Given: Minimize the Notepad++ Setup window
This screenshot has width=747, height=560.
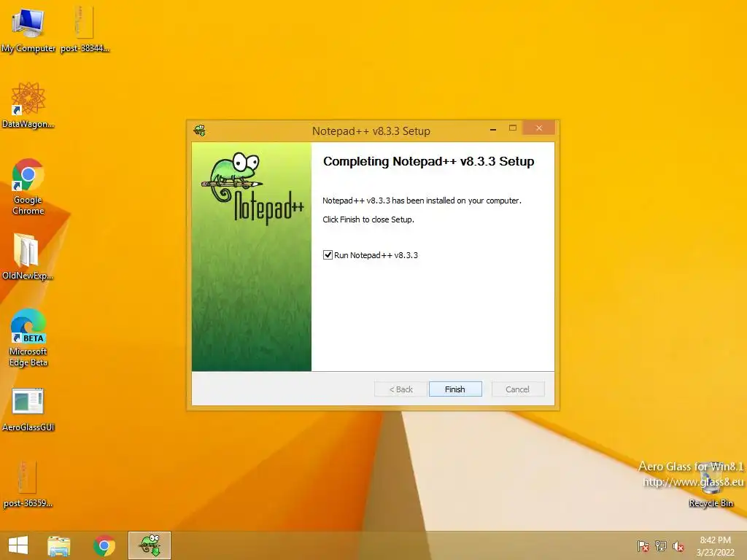Looking at the screenshot, I should pyautogui.click(x=493, y=128).
